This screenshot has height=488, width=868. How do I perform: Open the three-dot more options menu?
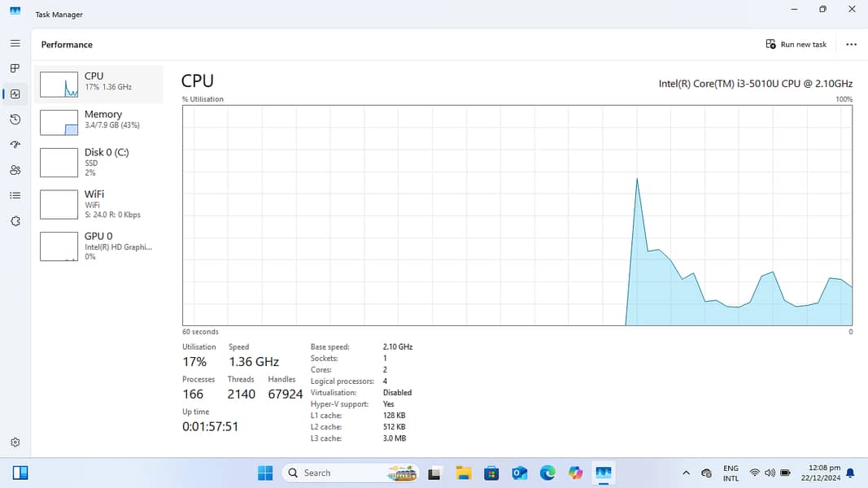click(x=851, y=45)
